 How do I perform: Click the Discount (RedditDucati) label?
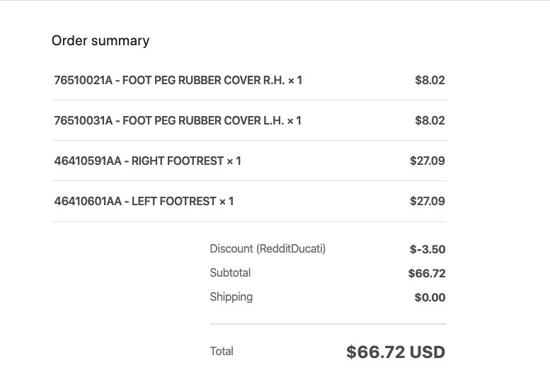coord(268,249)
